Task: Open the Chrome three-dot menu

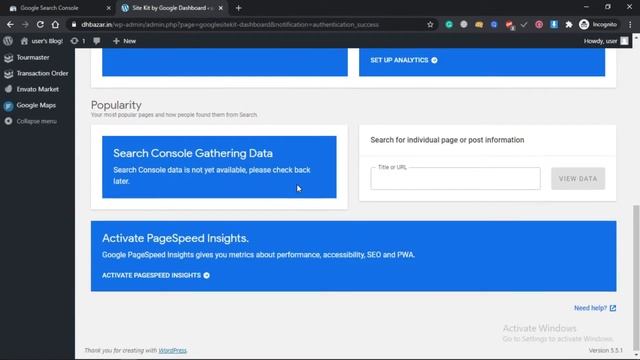Action: [x=630, y=24]
